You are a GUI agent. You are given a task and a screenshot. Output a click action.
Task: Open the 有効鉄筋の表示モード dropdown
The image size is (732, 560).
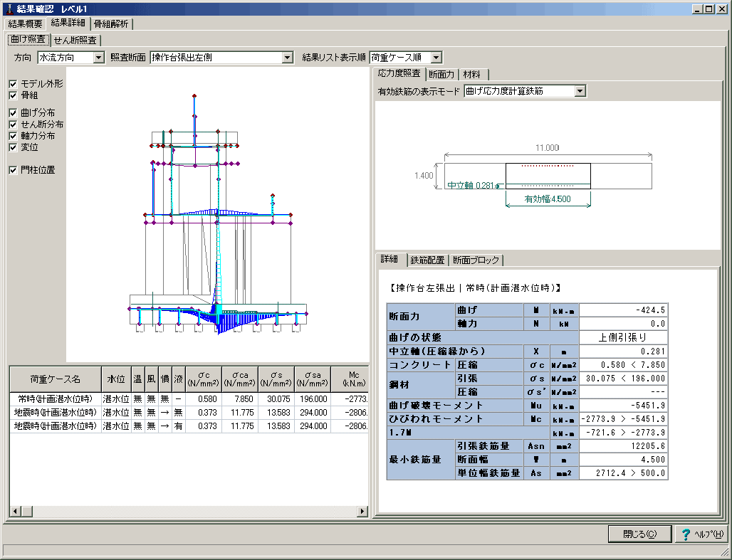(x=580, y=91)
